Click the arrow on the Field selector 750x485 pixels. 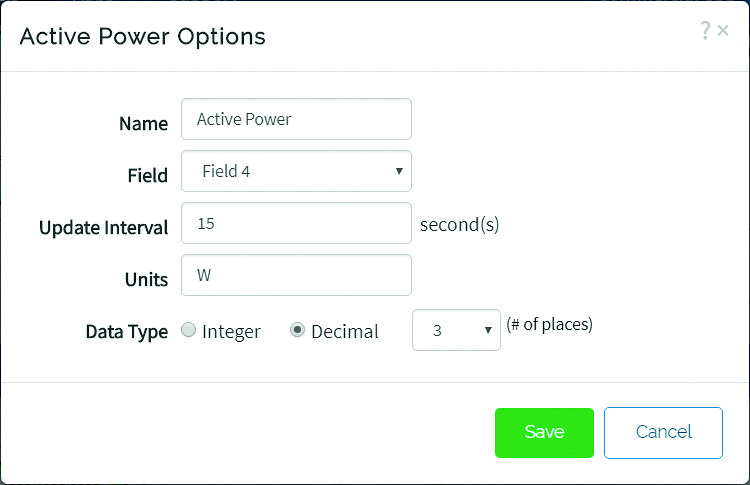click(x=398, y=171)
